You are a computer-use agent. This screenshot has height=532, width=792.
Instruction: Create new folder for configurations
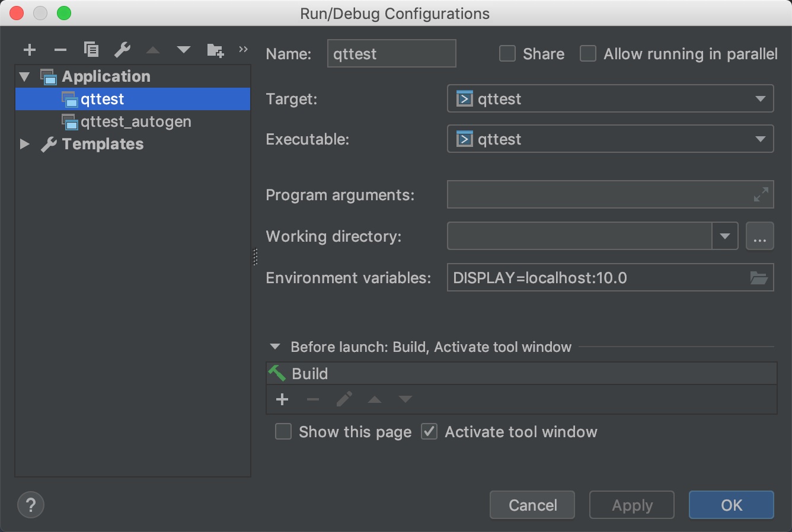click(x=215, y=50)
